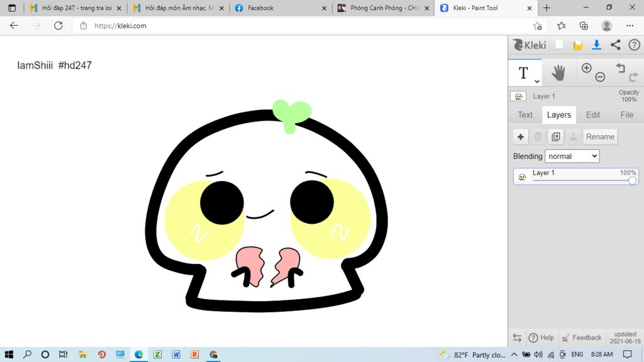Switch to the Phòng Cạnh Phòng browser tab
The width and height of the screenshot is (644, 362).
point(383,8)
